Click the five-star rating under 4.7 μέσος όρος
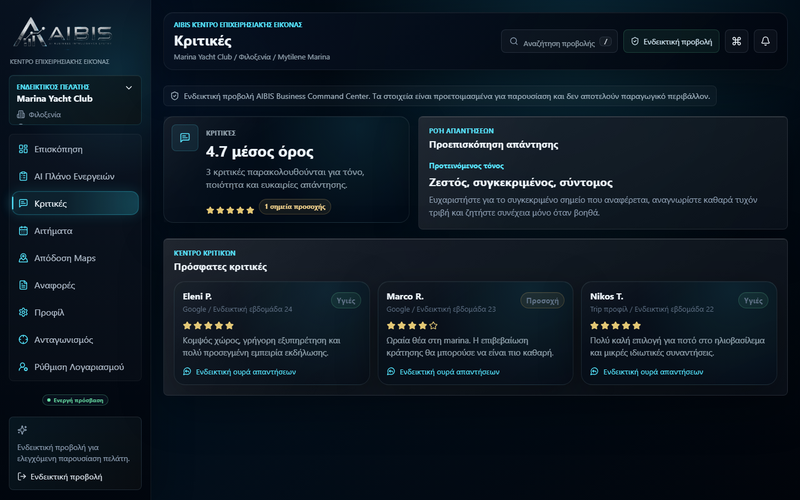 [x=230, y=210]
